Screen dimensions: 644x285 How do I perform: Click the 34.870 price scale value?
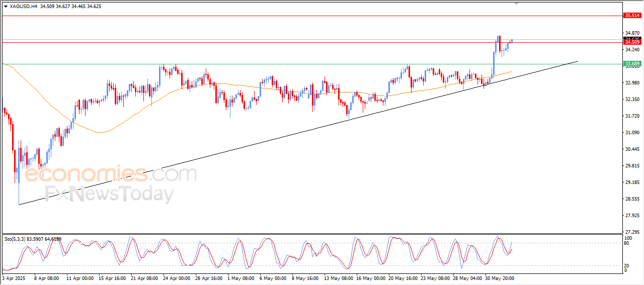point(632,33)
